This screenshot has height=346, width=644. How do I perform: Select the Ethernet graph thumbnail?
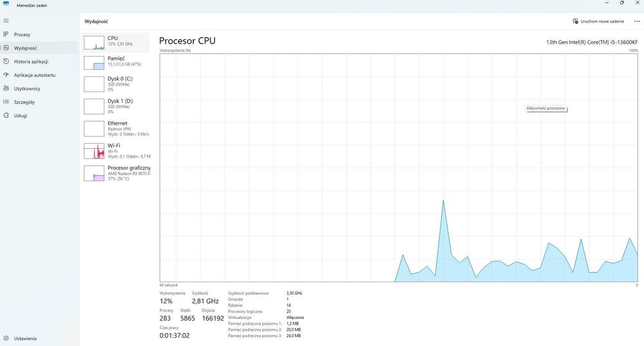pos(94,129)
